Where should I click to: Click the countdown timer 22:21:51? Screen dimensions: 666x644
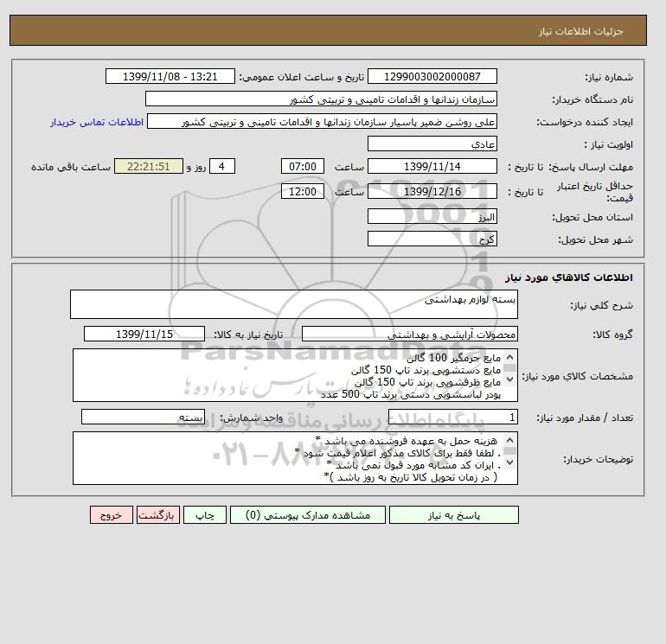coord(149,167)
